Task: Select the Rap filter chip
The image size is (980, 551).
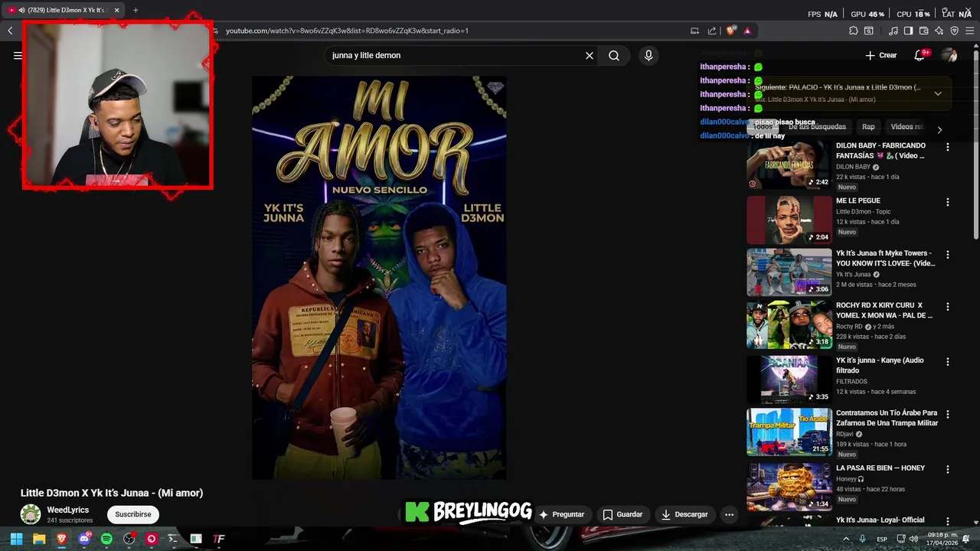Action: pyautogui.click(x=868, y=127)
